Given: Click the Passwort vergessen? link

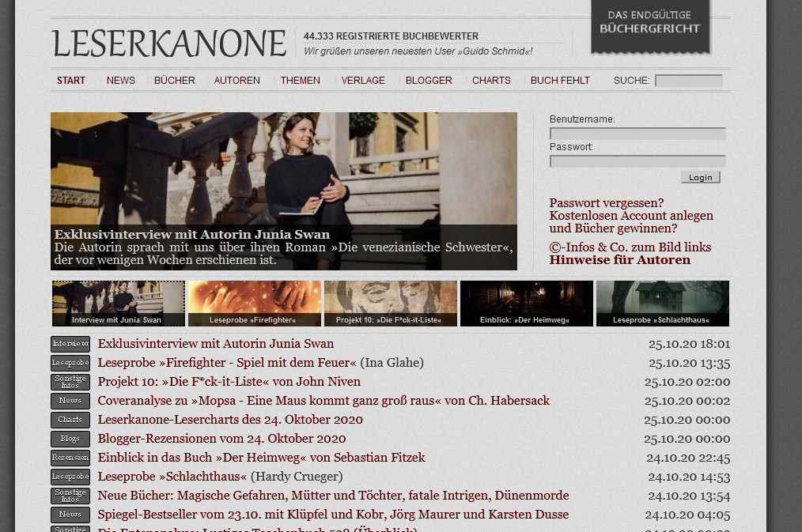Looking at the screenshot, I should pyautogui.click(x=607, y=203).
